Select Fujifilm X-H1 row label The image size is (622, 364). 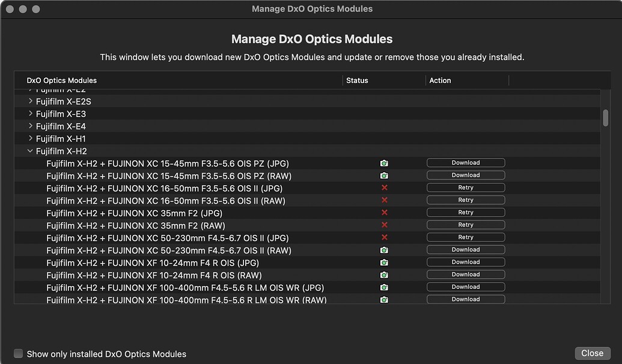pos(61,139)
